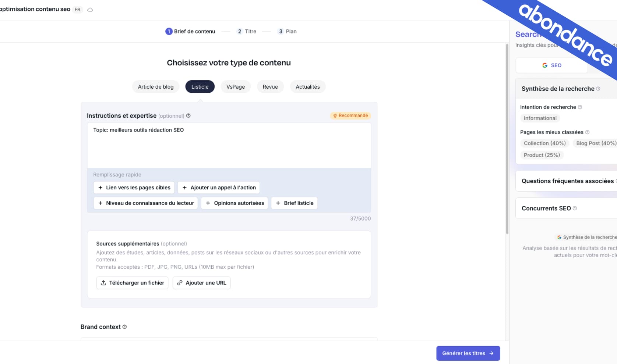Open help icon next to Questions fréquentes associées
The width and height of the screenshot is (617, 364).
[616, 181]
